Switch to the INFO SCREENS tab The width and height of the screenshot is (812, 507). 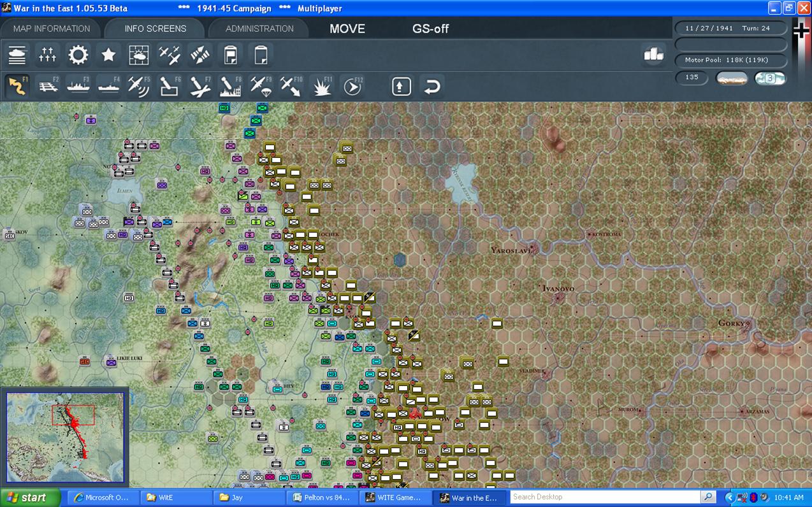click(156, 29)
